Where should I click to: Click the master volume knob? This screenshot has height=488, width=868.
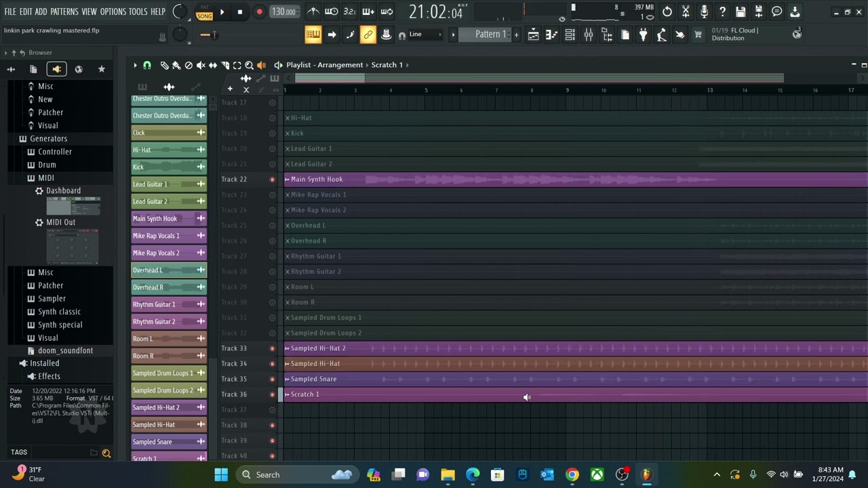point(180,12)
